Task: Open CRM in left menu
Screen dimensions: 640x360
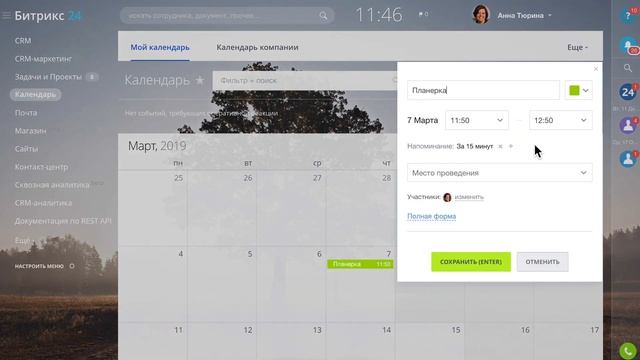Action: tap(23, 41)
